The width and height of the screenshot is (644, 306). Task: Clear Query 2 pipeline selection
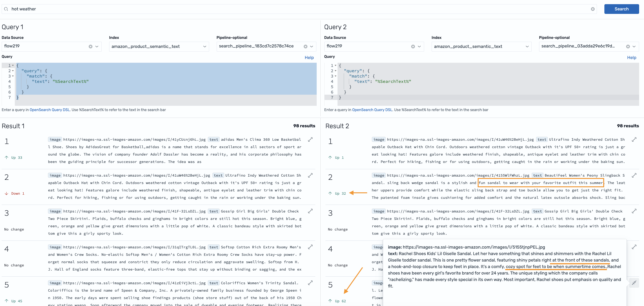click(628, 47)
